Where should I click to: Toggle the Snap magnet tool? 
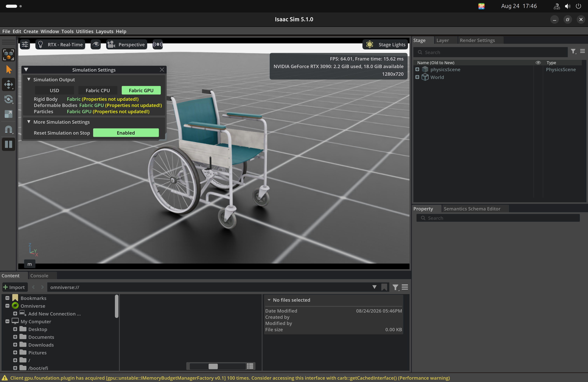pyautogui.click(x=8, y=129)
